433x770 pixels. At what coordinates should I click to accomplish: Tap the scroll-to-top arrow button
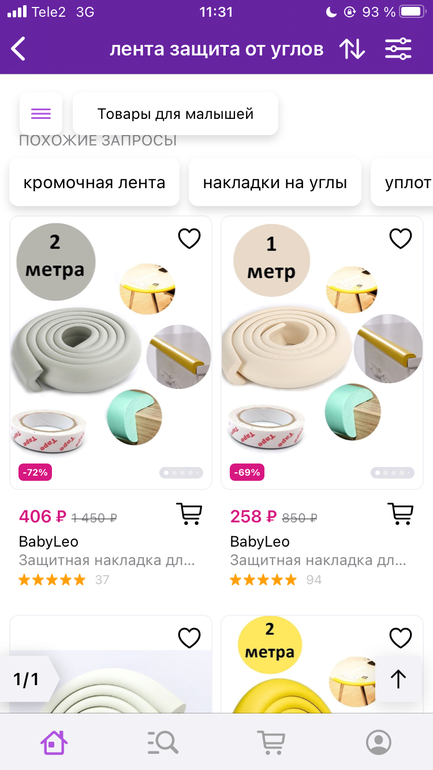click(x=398, y=679)
